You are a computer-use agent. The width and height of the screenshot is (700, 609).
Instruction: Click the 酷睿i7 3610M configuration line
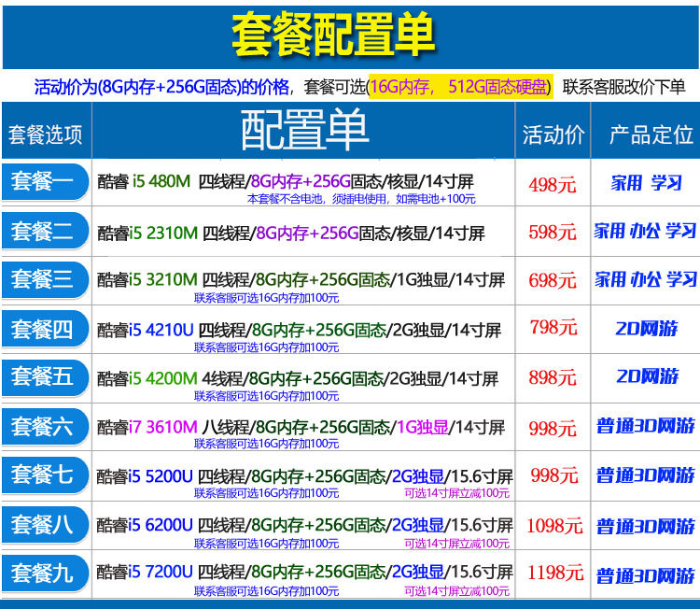[x=301, y=428]
